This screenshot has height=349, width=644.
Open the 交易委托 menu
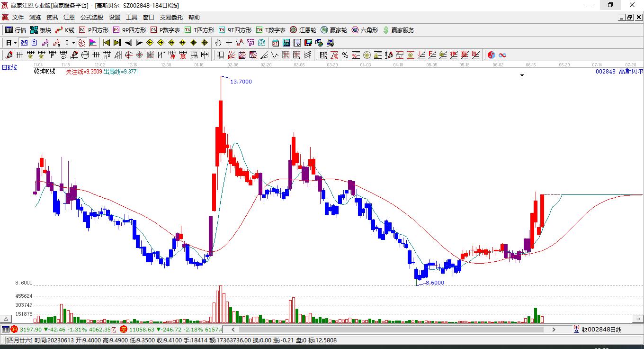[171, 18]
